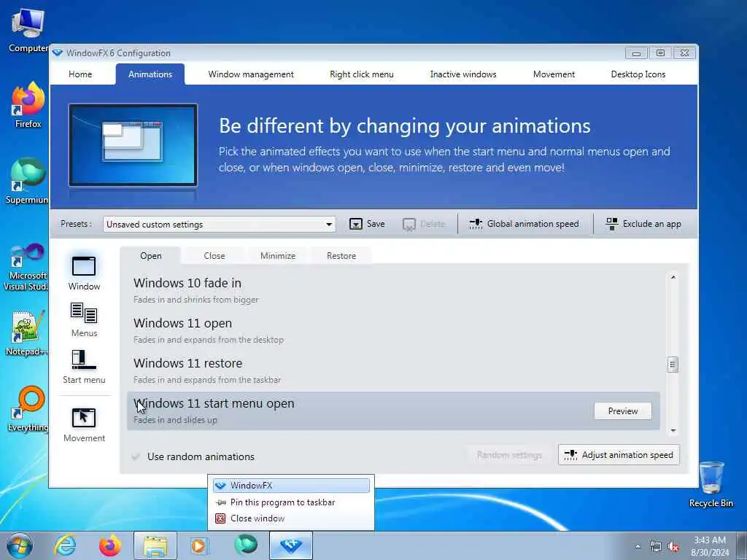This screenshot has width=747, height=560.
Task: Select the Notepad++ desktop shortcut
Action: [27, 332]
